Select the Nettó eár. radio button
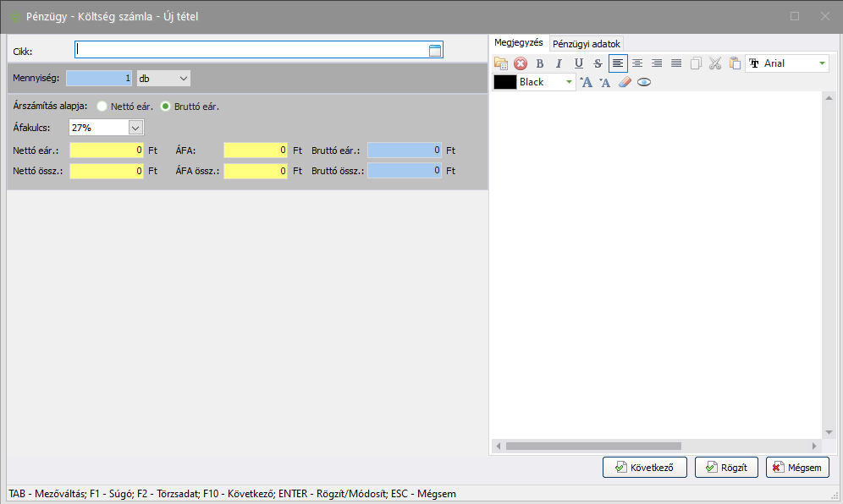 [102, 107]
